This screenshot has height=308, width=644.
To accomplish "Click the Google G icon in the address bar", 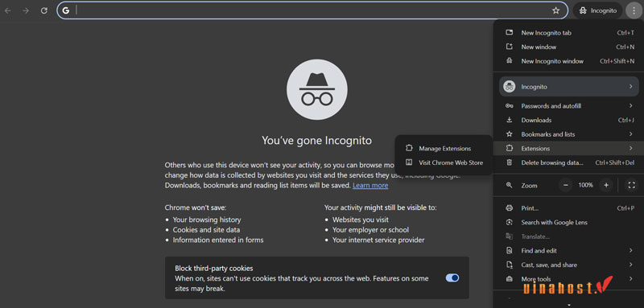I will tap(66, 10).
